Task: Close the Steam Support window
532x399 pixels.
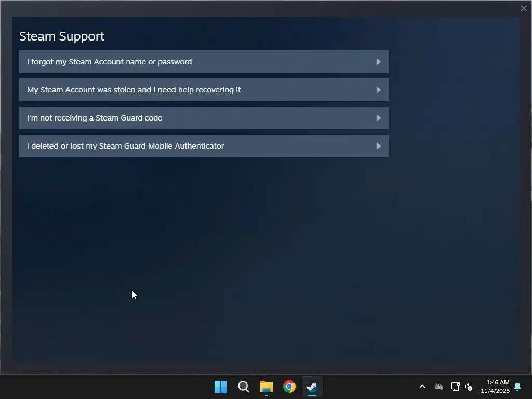Action: [524, 8]
